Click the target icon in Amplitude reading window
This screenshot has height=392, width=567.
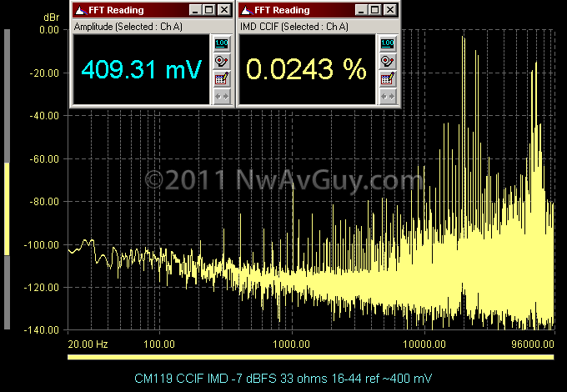click(x=222, y=61)
